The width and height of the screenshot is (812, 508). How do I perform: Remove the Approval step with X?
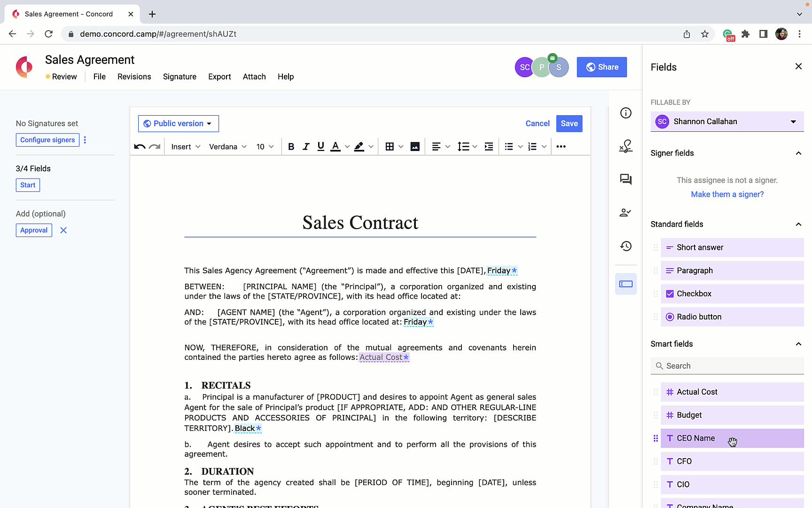click(x=63, y=230)
